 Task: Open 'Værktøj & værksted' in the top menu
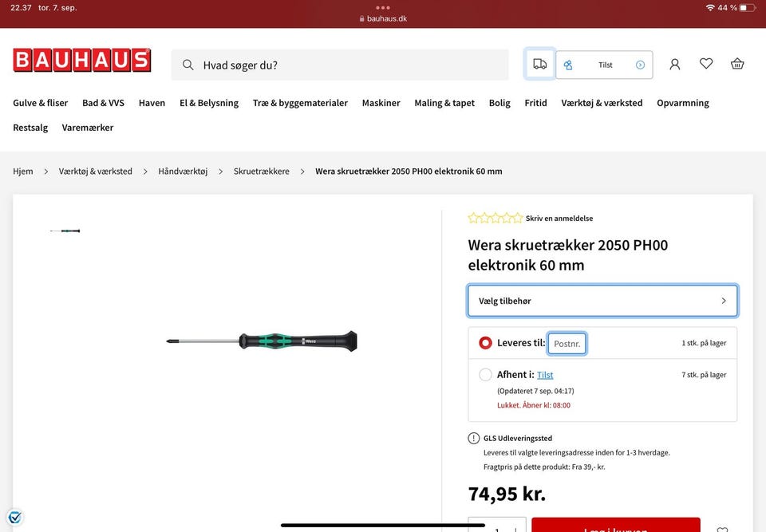[x=602, y=103]
